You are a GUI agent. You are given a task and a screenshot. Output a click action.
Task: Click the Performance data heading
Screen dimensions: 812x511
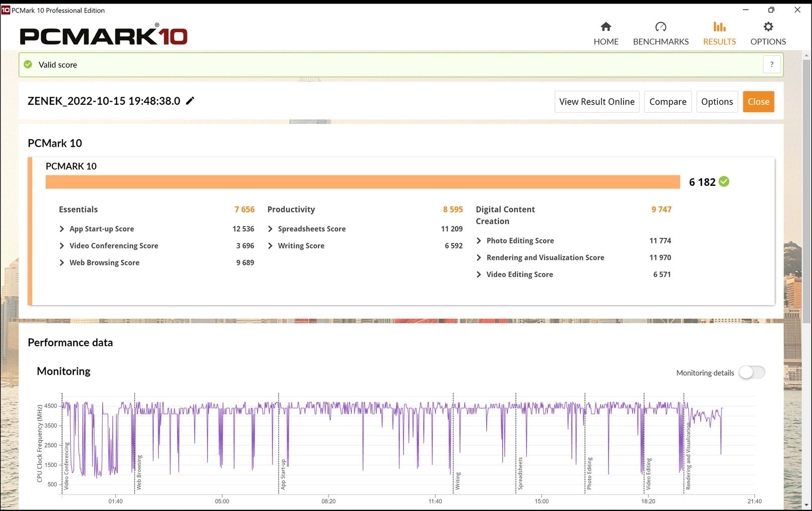[x=70, y=343]
